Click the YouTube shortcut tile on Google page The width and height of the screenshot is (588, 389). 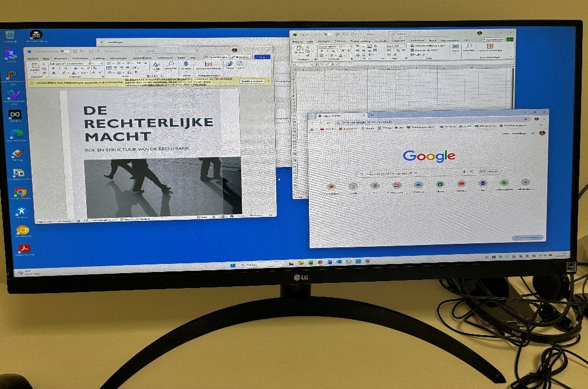pyautogui.click(x=461, y=186)
